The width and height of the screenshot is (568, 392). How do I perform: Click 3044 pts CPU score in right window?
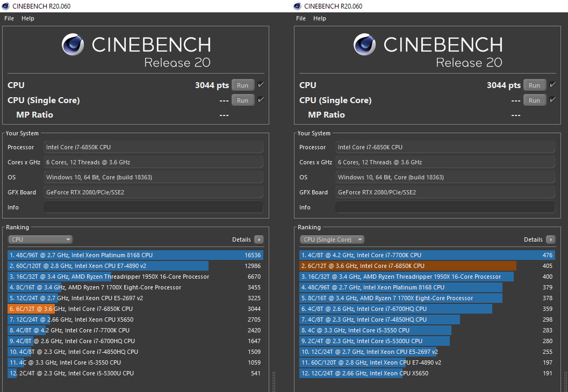tap(504, 85)
